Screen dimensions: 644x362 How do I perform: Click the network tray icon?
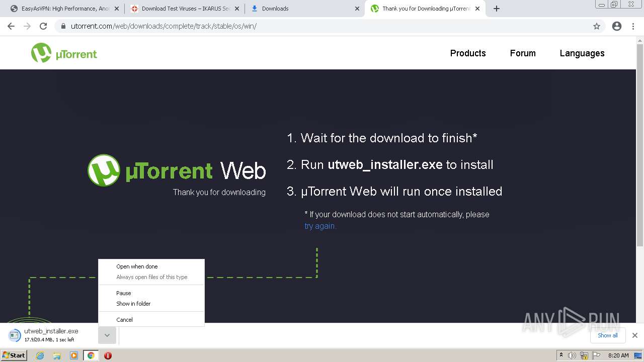[584, 355]
